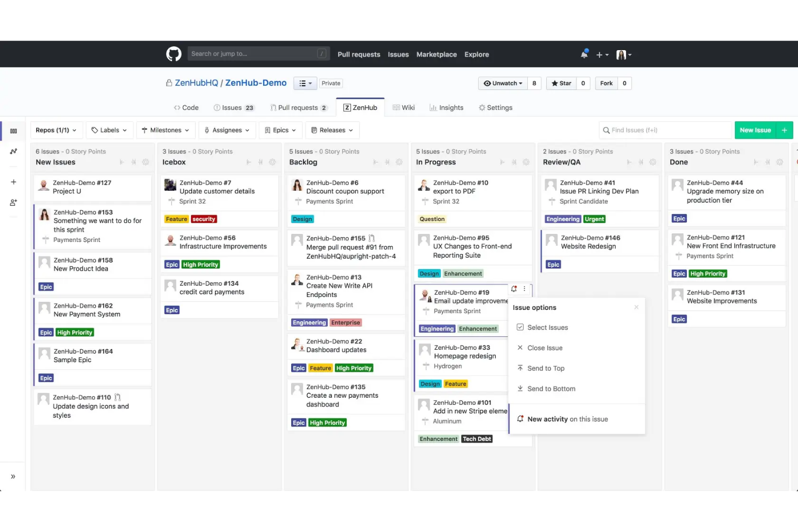Switch to the Issues 23 tab
This screenshot has height=532, width=798.
[x=234, y=108]
